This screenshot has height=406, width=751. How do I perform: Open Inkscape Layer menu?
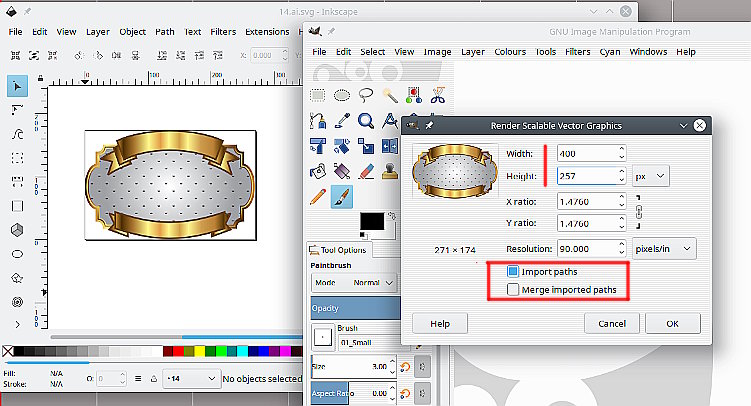pos(98,32)
